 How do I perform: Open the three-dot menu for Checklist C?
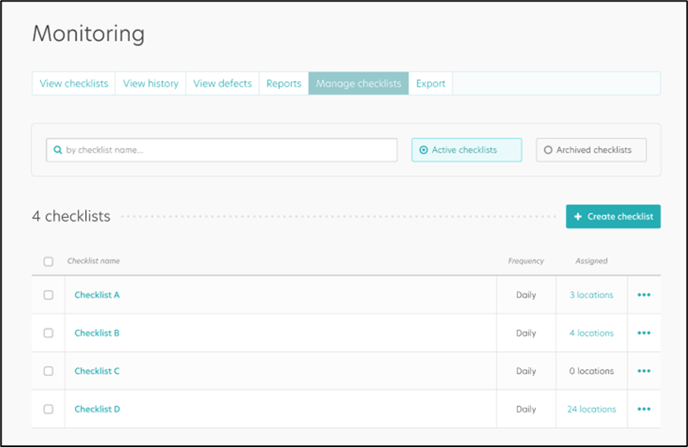point(644,371)
